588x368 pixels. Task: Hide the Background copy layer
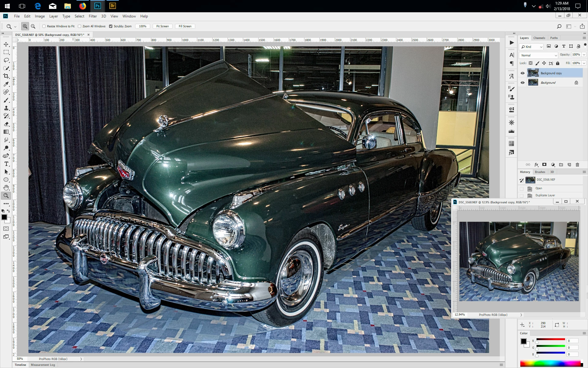[522, 73]
